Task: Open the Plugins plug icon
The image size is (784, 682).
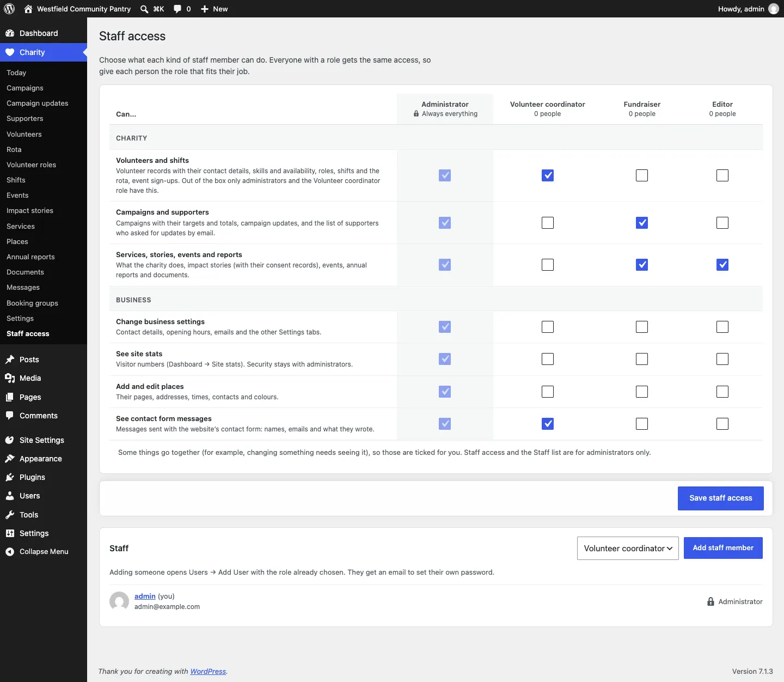Action: click(x=10, y=477)
